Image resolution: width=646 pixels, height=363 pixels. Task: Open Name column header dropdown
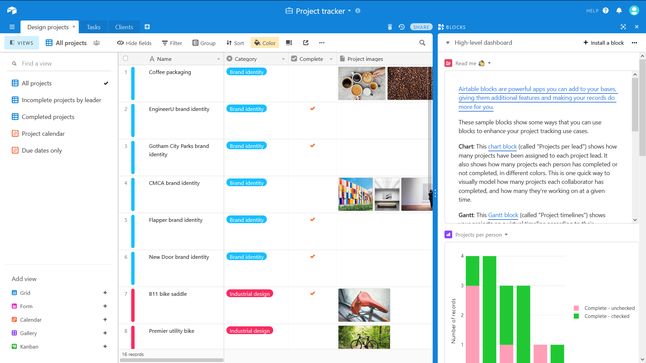(x=218, y=59)
